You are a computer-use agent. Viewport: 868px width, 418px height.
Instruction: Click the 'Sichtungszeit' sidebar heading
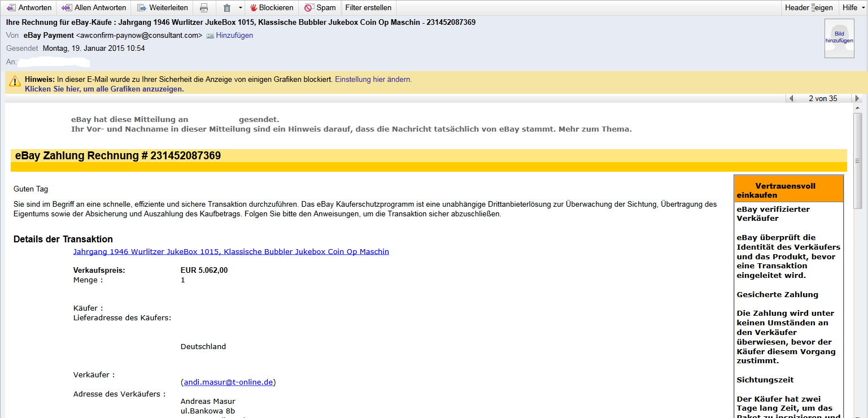[x=764, y=380]
